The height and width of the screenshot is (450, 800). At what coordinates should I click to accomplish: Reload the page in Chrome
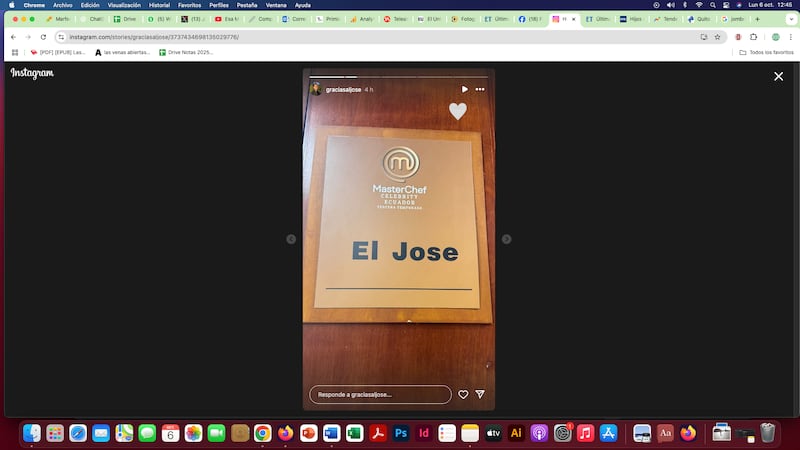point(43,36)
